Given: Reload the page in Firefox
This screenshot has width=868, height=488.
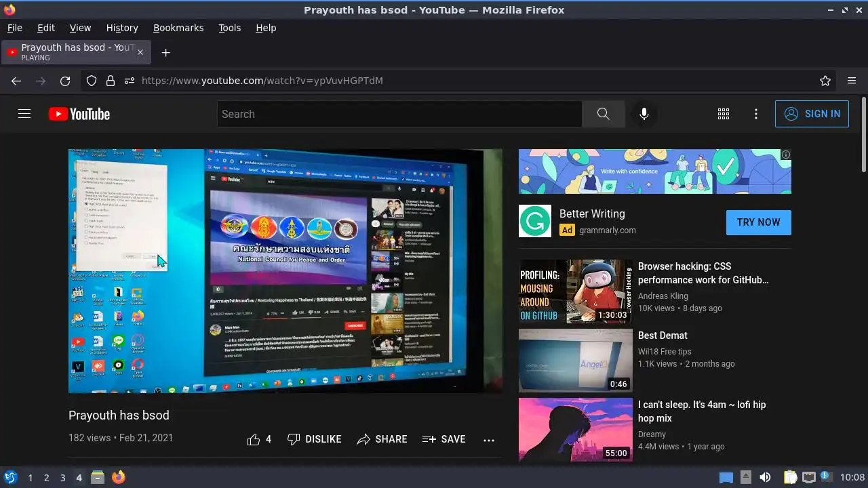Looking at the screenshot, I should point(65,81).
